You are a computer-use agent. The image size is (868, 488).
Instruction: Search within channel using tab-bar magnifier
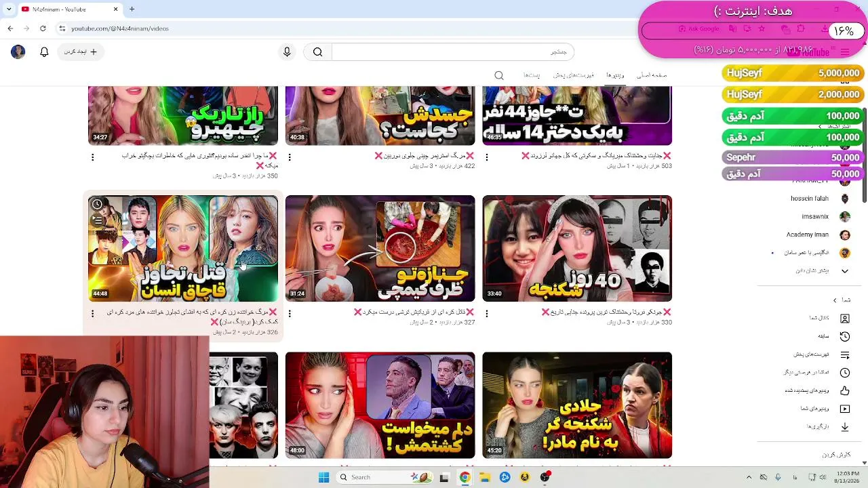[x=499, y=75]
